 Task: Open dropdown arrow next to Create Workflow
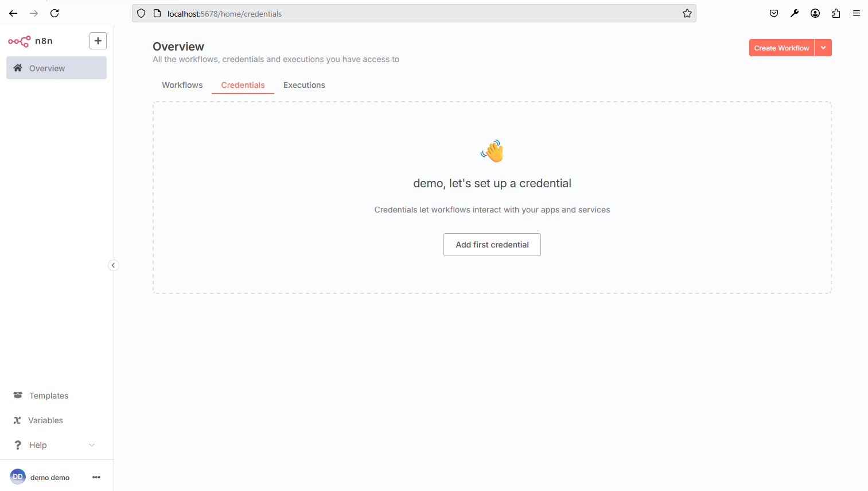click(x=823, y=48)
